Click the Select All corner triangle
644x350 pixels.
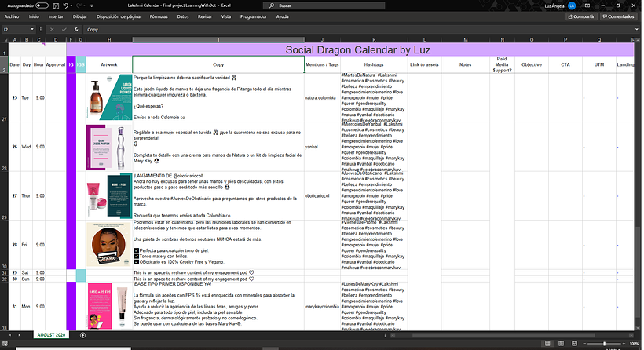click(x=5, y=40)
